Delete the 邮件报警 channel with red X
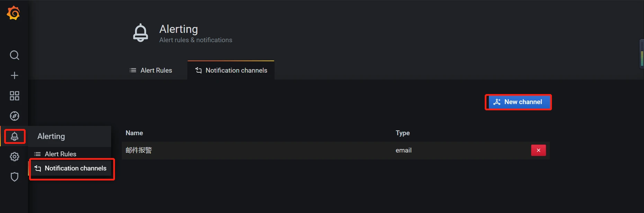Image resolution: width=644 pixels, height=213 pixels. 538,150
